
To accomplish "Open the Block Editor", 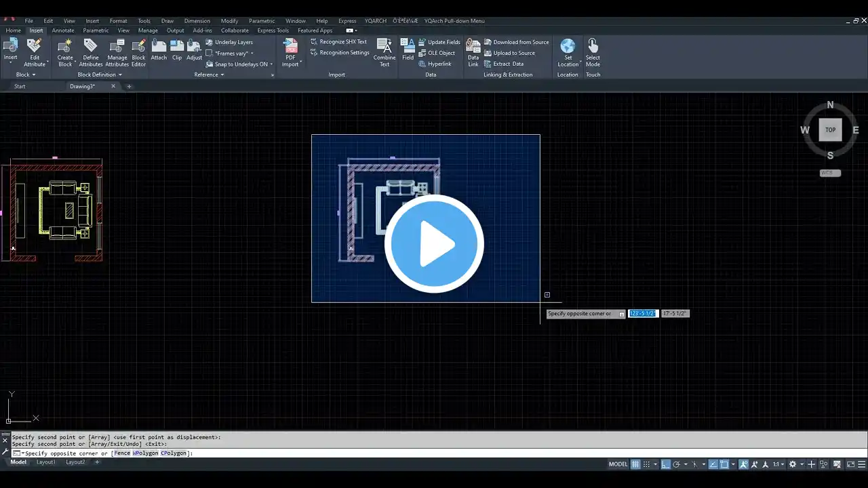I will tap(138, 52).
